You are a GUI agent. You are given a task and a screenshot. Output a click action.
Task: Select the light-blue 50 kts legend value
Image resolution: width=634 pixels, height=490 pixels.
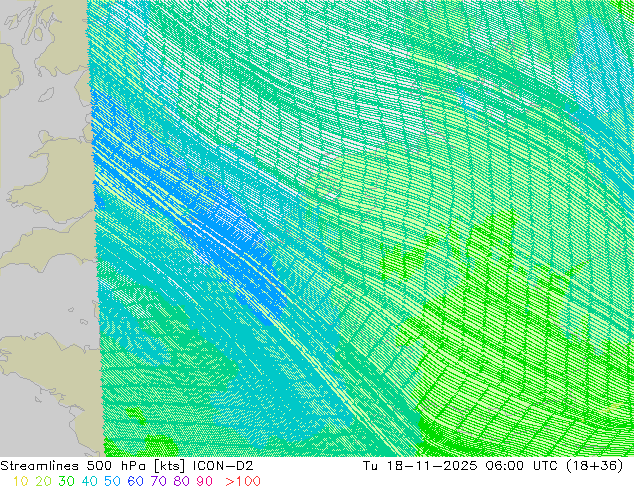[x=112, y=482]
